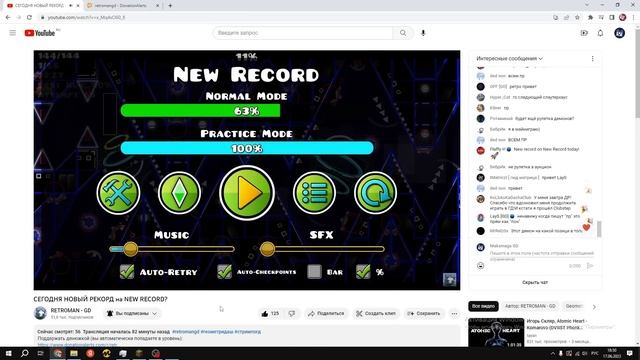This screenshot has width=640, height=360.
Task: Click the arrow icon in video corner
Action: coord(449,280)
